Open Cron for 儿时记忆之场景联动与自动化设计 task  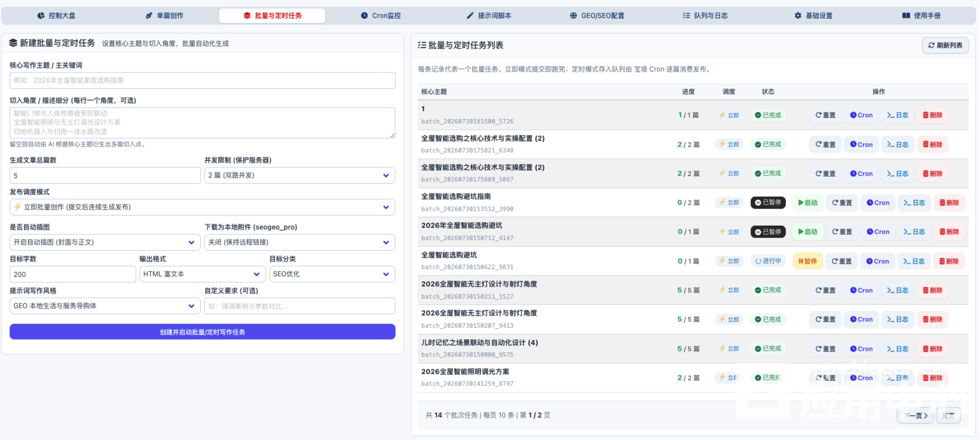861,349
